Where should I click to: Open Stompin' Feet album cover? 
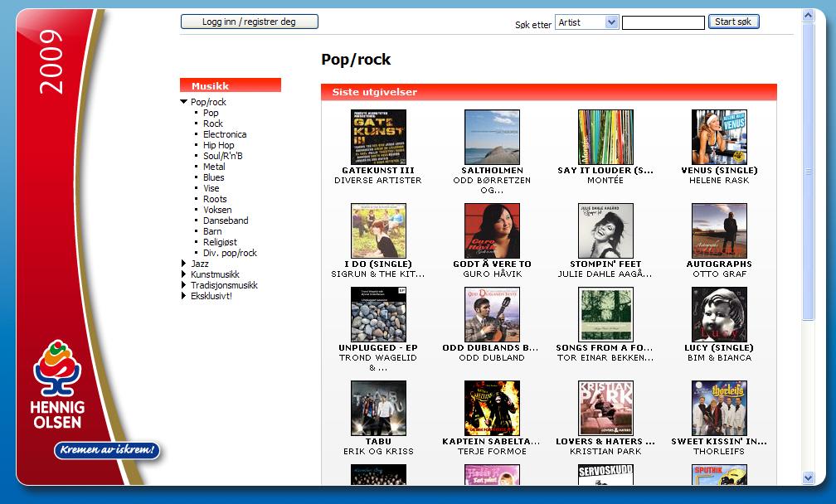pos(605,230)
